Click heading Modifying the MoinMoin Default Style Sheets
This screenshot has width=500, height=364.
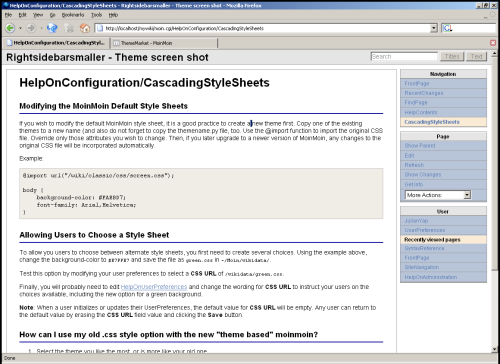pos(103,106)
